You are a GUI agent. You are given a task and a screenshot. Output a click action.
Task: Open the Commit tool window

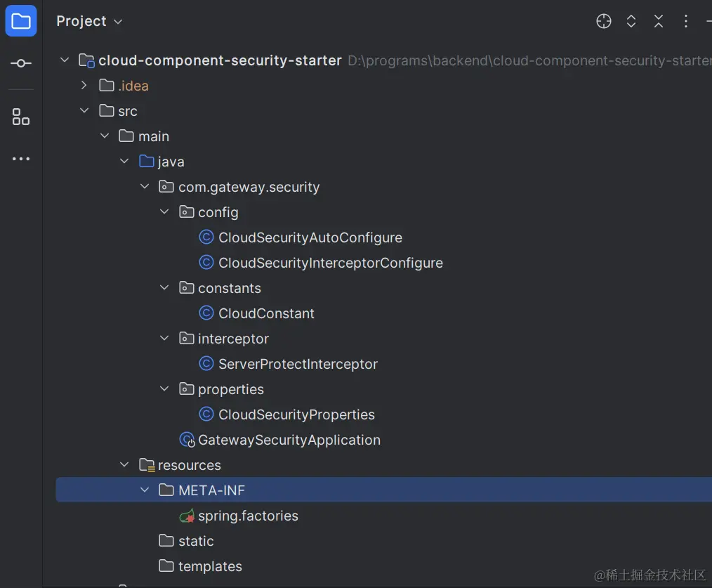point(21,64)
